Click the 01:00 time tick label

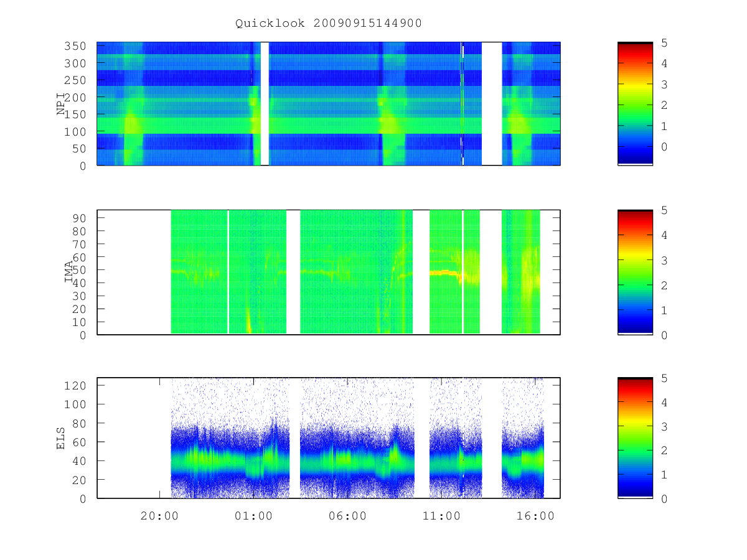(253, 516)
